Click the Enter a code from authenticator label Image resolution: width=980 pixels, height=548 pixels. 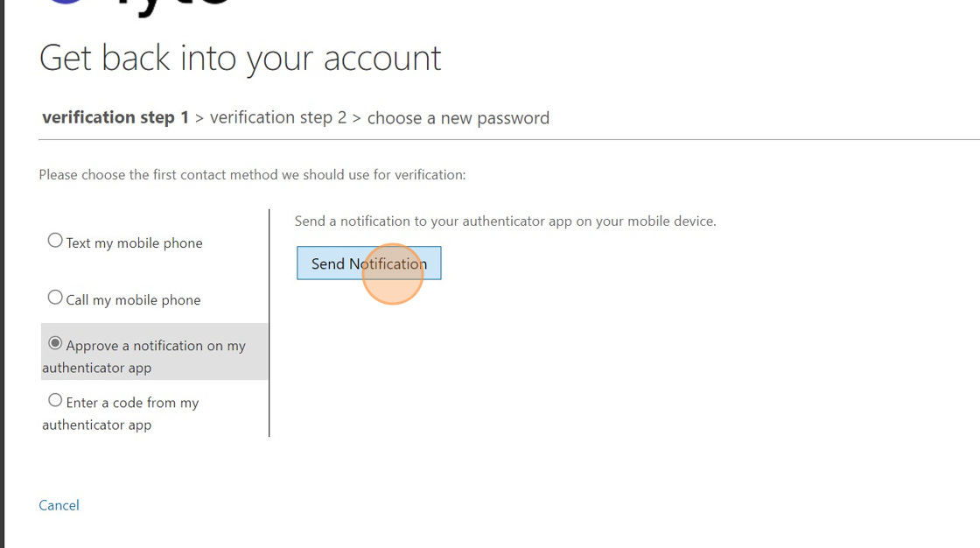pos(132,404)
